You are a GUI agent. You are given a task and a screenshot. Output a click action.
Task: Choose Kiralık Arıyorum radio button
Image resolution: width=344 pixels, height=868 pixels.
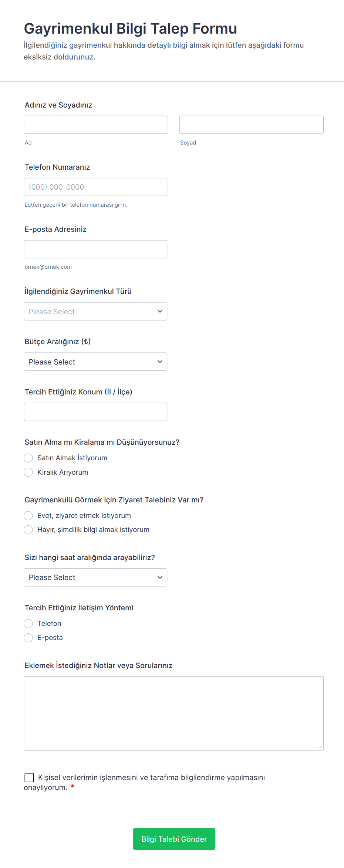(28, 472)
